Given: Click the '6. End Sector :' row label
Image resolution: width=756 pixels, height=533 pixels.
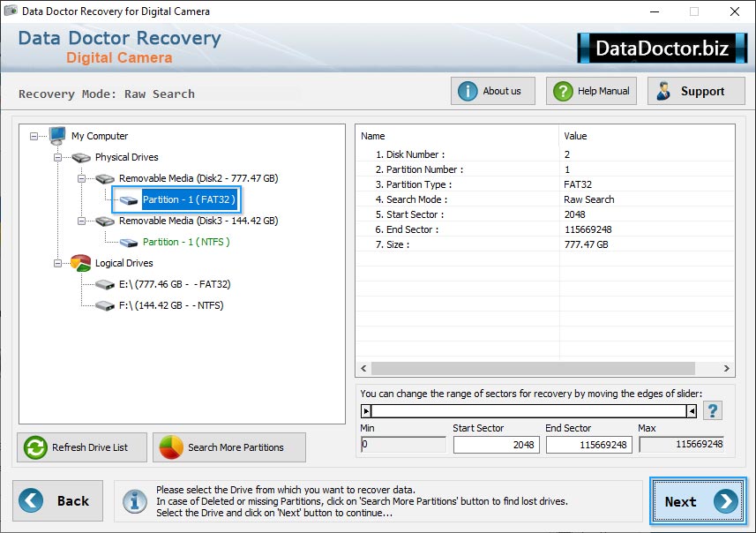Looking at the screenshot, I should tap(408, 229).
